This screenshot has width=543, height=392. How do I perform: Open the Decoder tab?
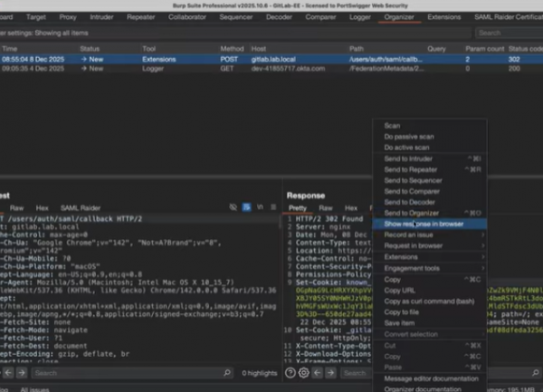pyautogui.click(x=279, y=17)
